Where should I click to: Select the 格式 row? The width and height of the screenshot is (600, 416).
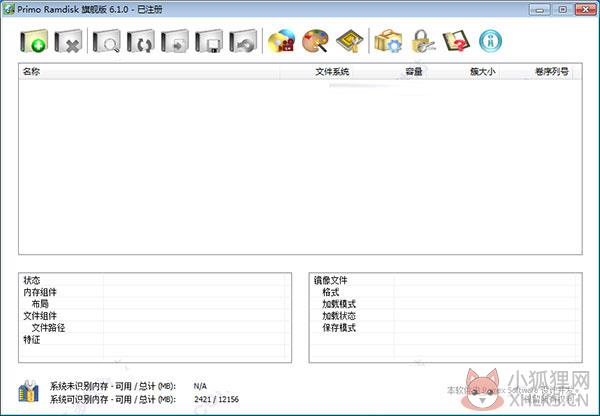[x=446, y=292]
